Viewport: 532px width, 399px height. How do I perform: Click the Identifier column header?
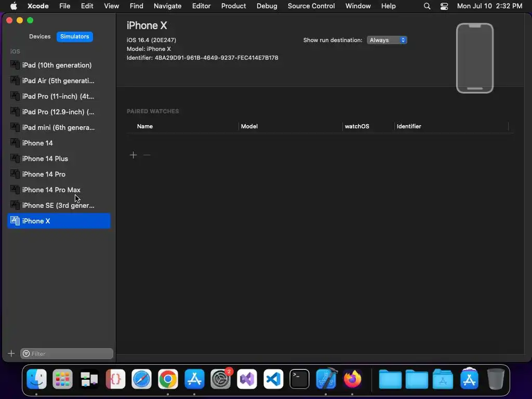coord(409,126)
